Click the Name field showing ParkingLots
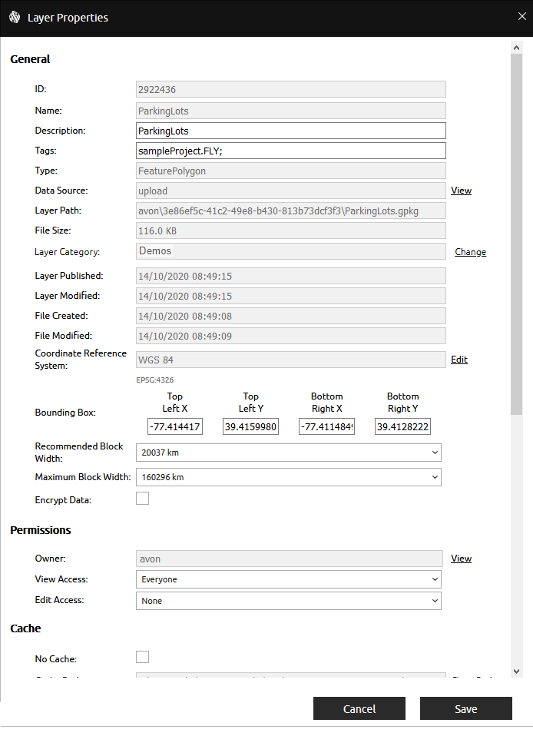The image size is (533, 756). (291, 111)
